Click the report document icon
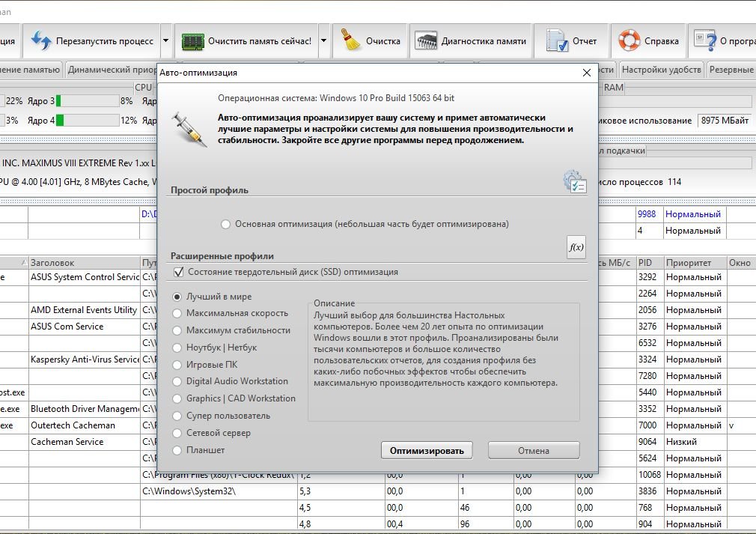The height and width of the screenshot is (534, 756). 557,40
